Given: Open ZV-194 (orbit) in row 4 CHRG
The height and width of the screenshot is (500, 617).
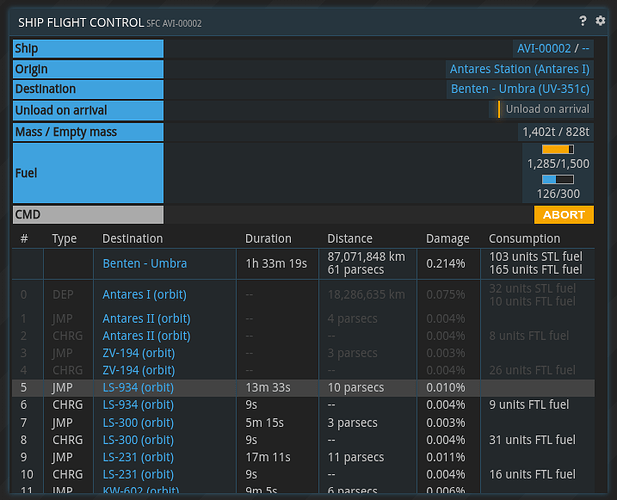Looking at the screenshot, I should coord(139,370).
